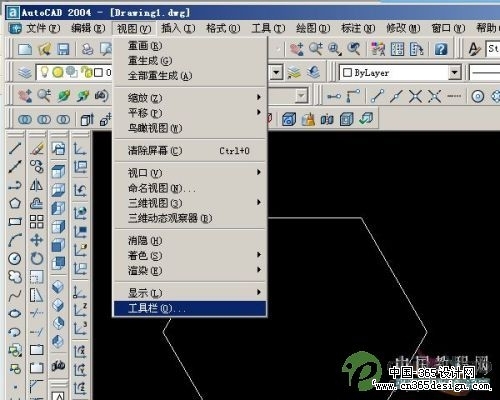Select the Array tool icon
This screenshot has width=500, height=400.
click(x=37, y=221)
